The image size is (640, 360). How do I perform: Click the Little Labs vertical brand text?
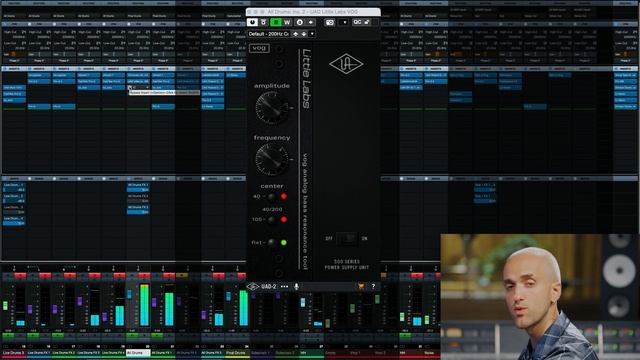(307, 79)
